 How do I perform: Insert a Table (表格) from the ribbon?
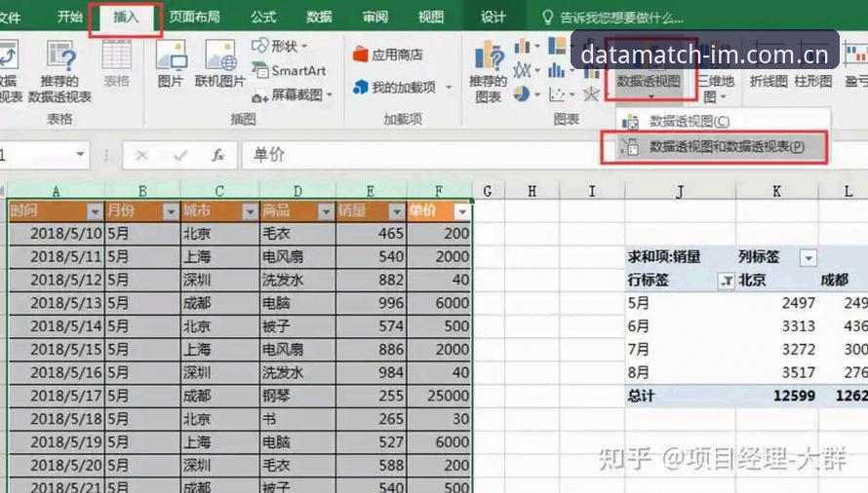[116, 64]
